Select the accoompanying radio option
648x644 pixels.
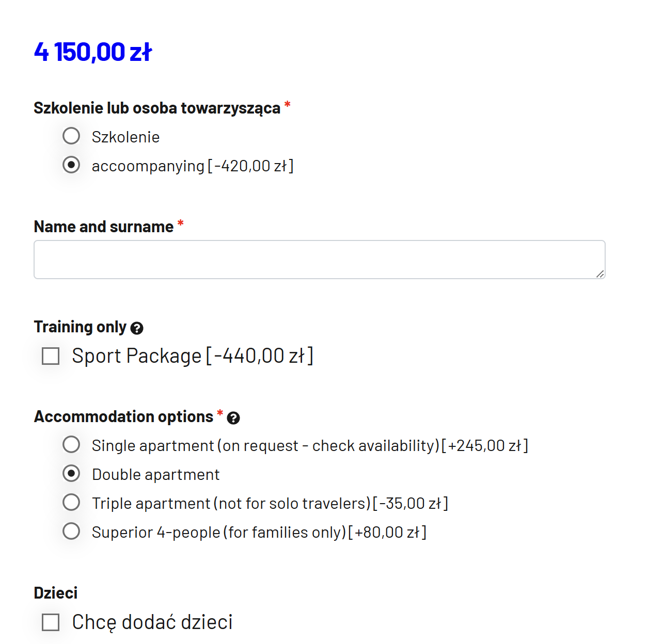coord(71,165)
